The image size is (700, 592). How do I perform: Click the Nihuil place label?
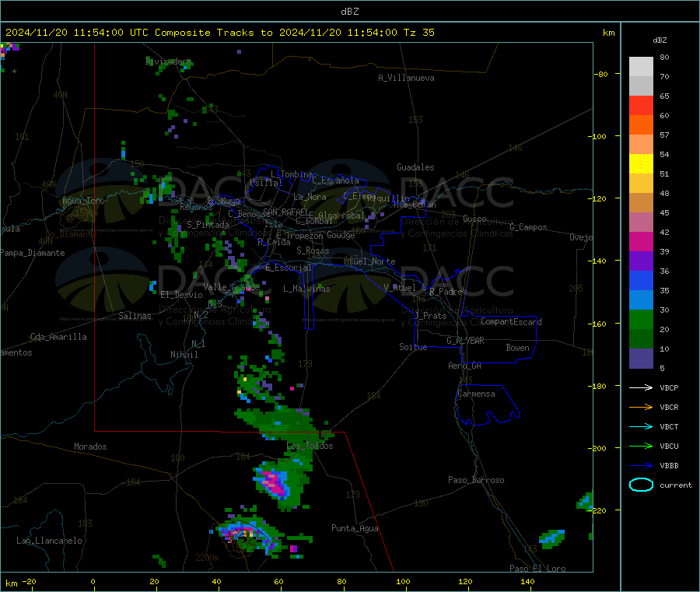(184, 355)
